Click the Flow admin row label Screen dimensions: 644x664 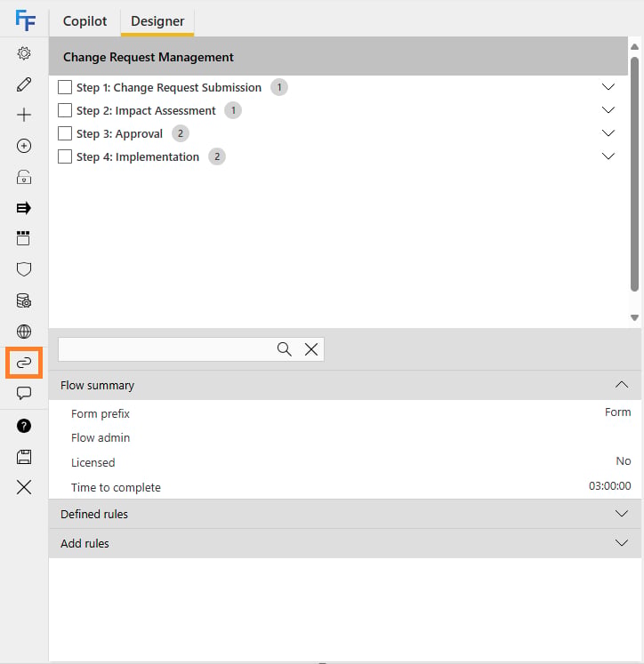point(101,437)
